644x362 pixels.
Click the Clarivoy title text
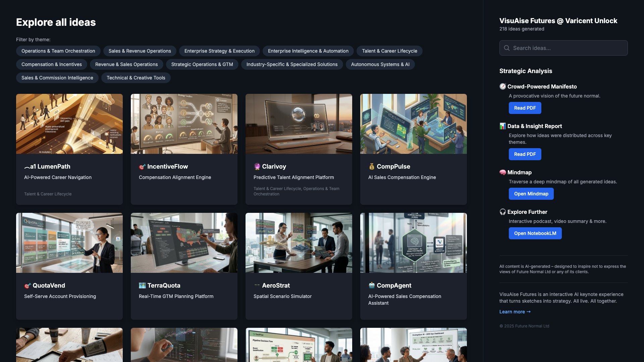pos(274,167)
